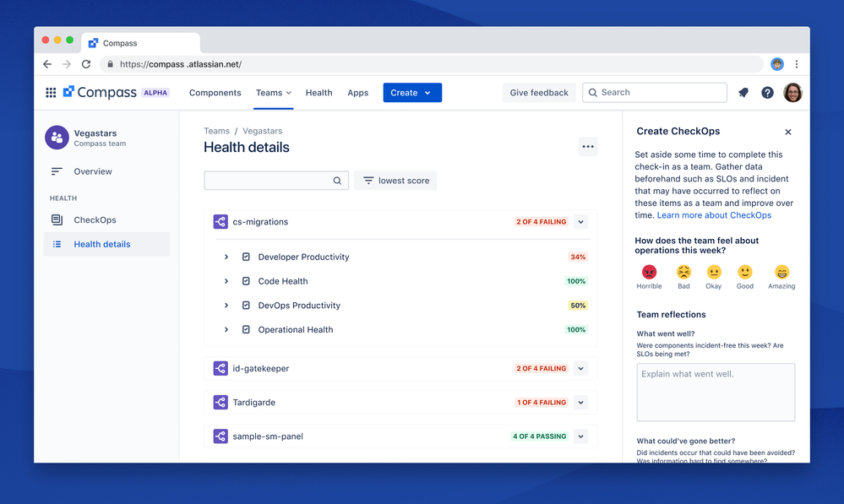
Task: Open Overview in the sidebar
Action: point(106,171)
